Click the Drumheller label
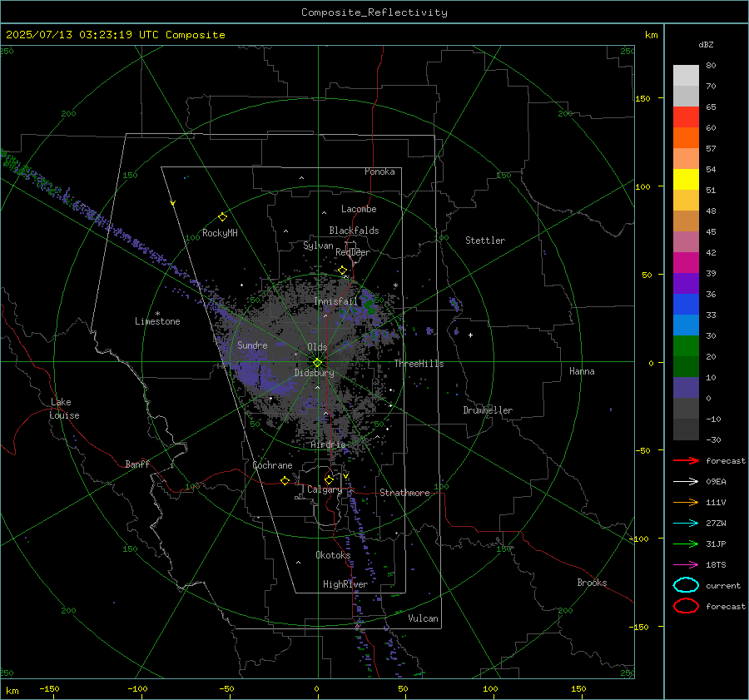Screen dimensions: 749x700 [488, 410]
